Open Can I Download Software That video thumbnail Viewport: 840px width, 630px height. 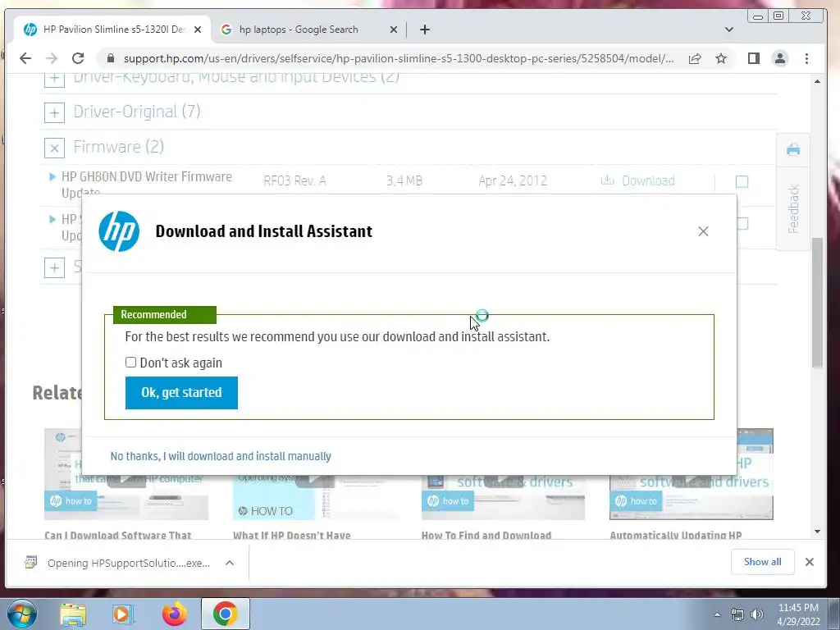tap(126, 474)
